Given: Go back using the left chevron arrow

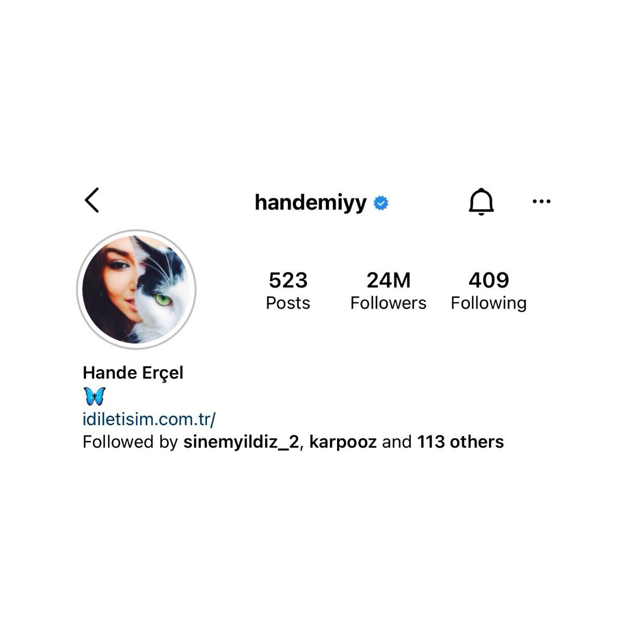Looking at the screenshot, I should (92, 200).
